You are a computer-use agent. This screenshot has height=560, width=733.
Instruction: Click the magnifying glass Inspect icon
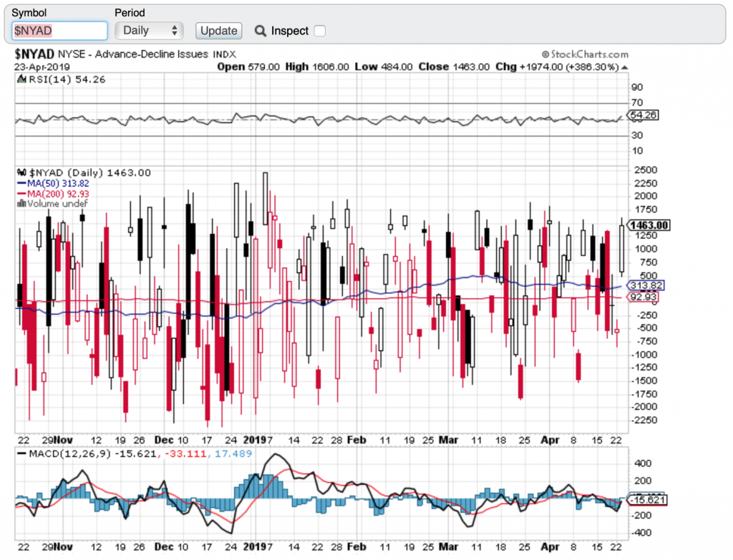(x=261, y=31)
